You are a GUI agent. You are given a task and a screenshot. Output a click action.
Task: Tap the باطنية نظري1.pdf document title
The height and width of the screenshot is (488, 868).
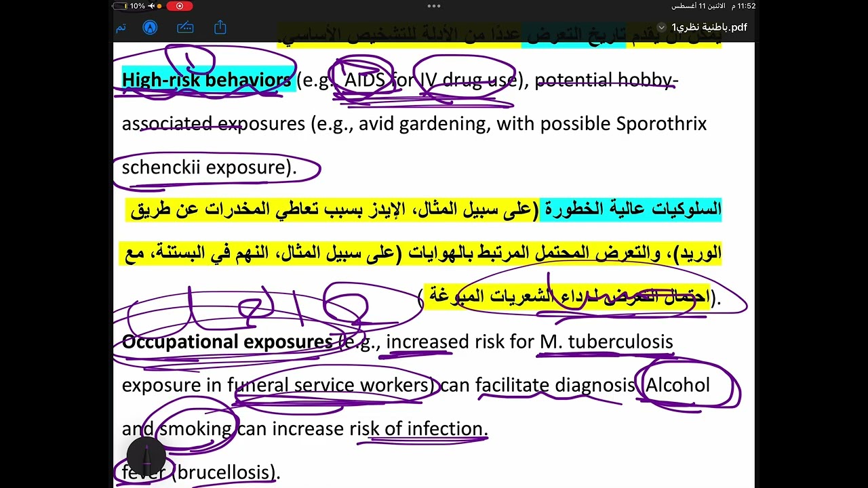click(709, 27)
